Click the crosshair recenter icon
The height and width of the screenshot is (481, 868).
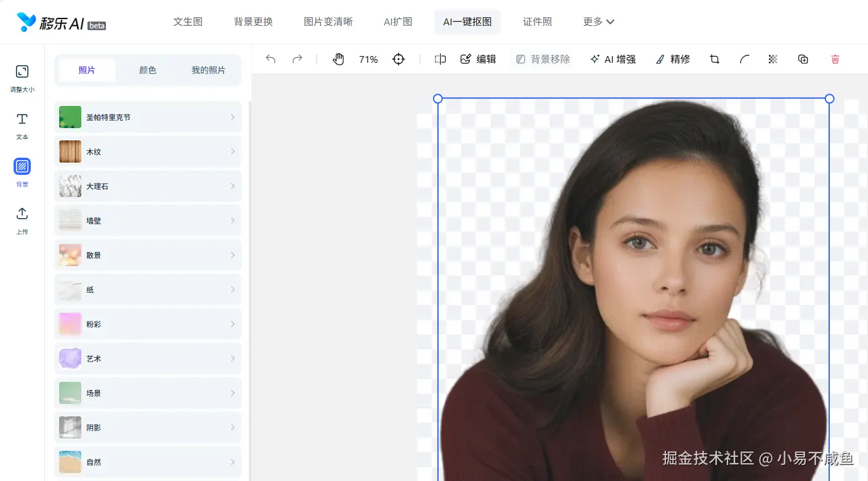click(x=399, y=59)
